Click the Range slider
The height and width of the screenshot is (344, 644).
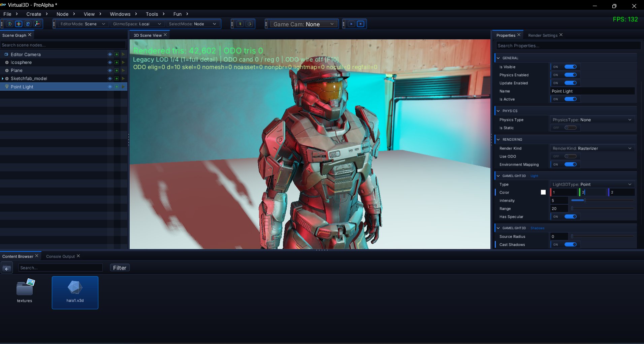click(603, 208)
